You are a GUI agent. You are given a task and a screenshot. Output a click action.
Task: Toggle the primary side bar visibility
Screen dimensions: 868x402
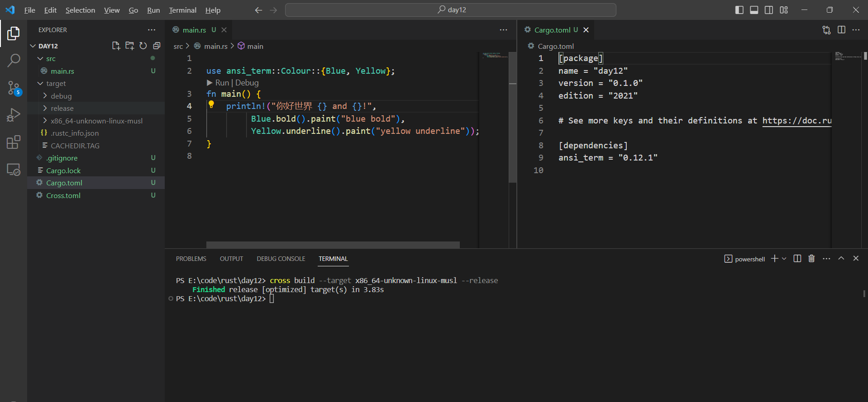click(x=739, y=10)
